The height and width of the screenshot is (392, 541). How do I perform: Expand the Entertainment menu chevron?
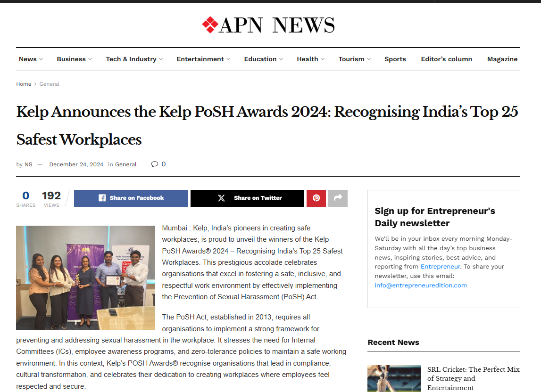[228, 59]
